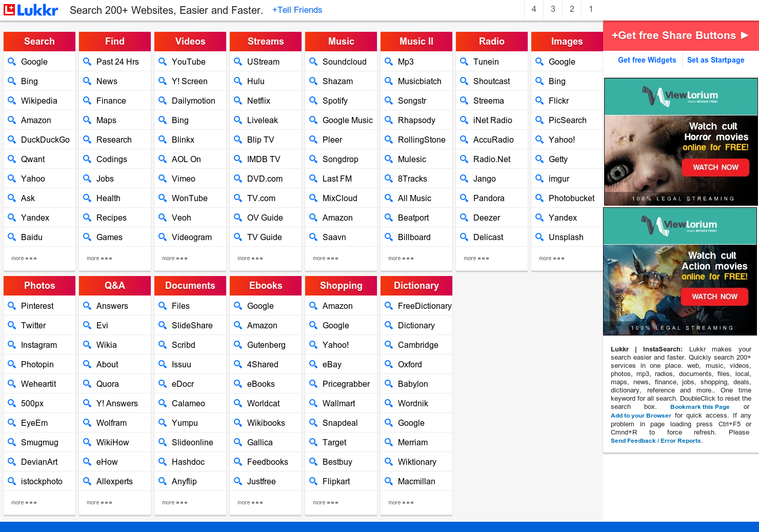Click the search icon next to Musicbiatch
Viewport: 759px width, 532px height.
[389, 81]
